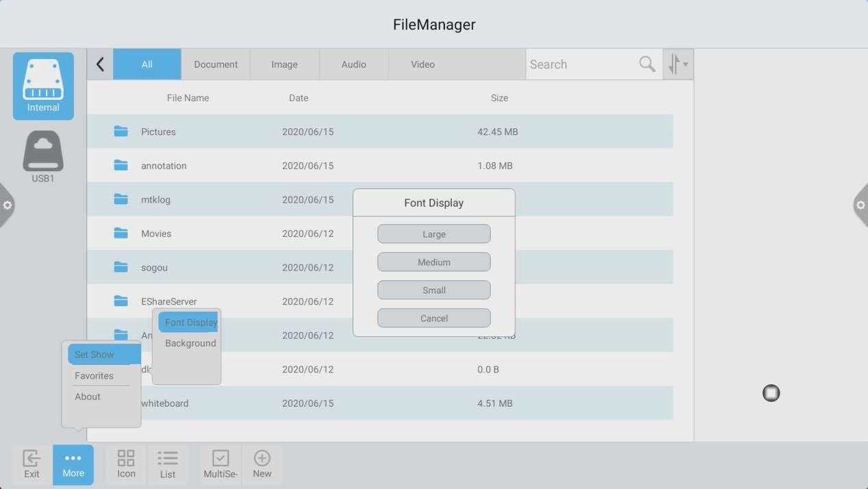This screenshot has height=489, width=868.
Task: Switch to the Document tab
Action: pyautogui.click(x=216, y=64)
